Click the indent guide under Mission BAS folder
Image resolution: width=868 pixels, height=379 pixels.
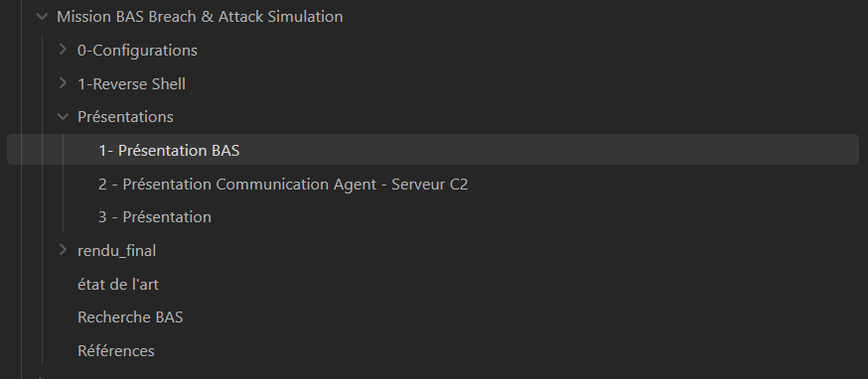[42, 199]
